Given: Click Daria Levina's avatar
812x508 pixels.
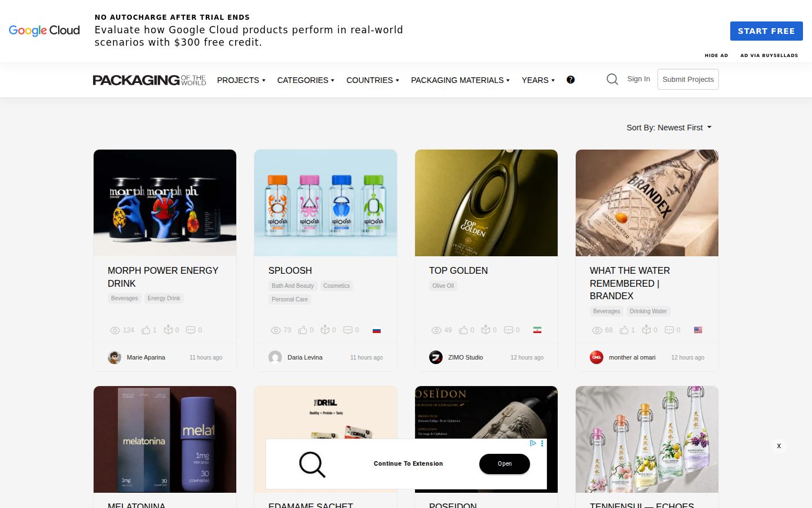Looking at the screenshot, I should point(275,357).
